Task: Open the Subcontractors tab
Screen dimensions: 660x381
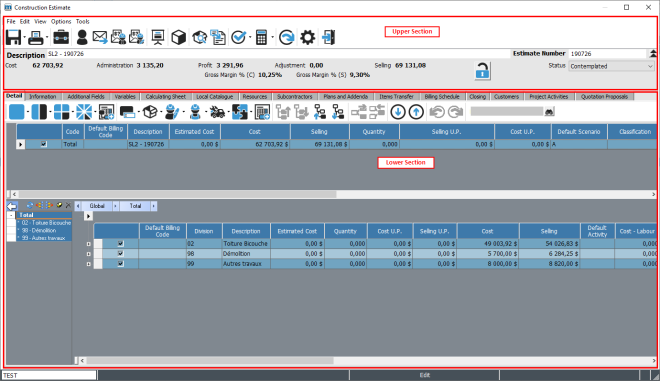Action: [295, 97]
